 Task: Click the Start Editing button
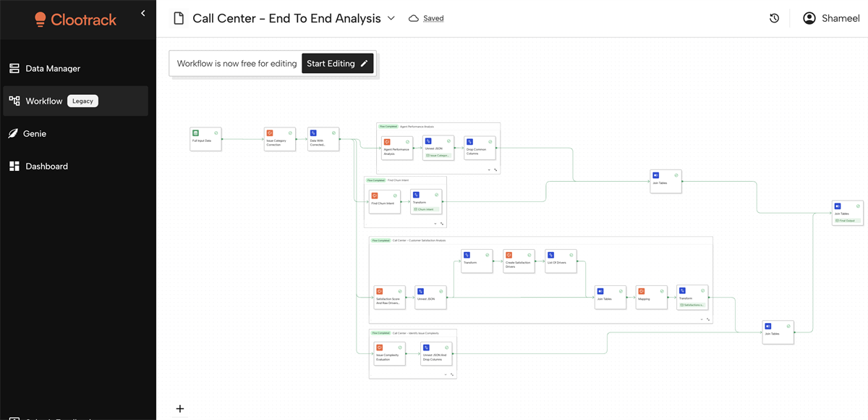tap(337, 64)
